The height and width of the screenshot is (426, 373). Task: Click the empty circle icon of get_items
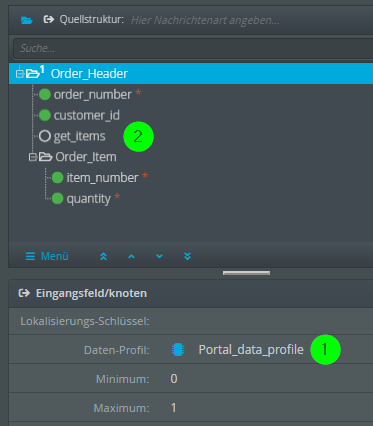coord(45,136)
